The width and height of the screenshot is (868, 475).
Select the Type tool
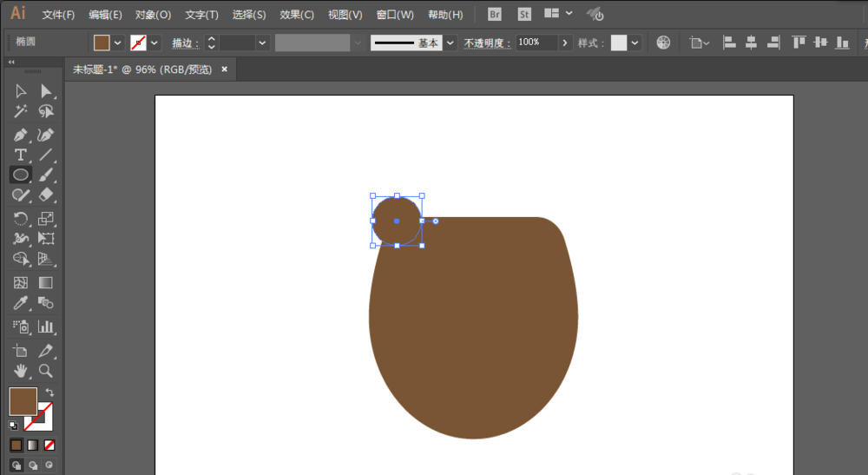tap(21, 155)
